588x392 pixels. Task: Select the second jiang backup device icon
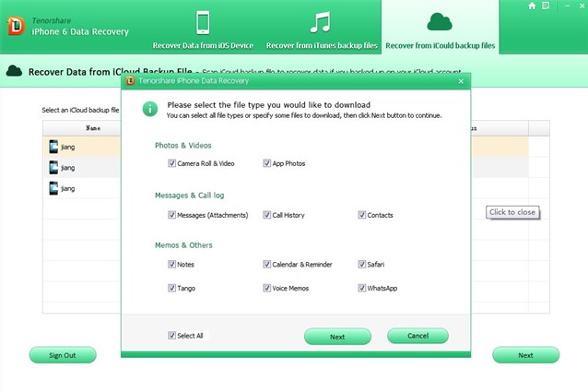pyautogui.click(x=53, y=167)
